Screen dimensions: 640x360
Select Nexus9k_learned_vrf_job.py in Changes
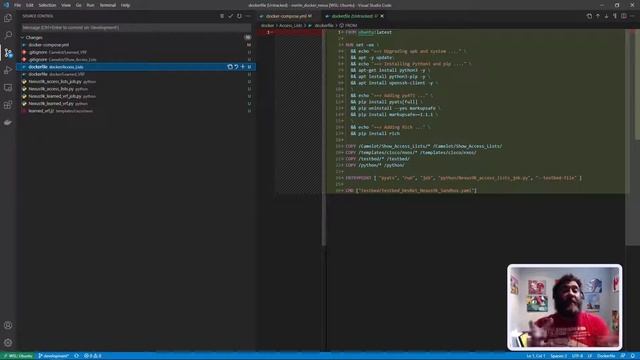pos(136,96)
